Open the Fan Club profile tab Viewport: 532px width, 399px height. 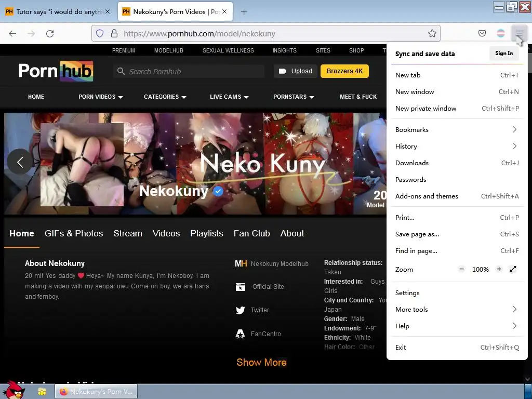(252, 233)
